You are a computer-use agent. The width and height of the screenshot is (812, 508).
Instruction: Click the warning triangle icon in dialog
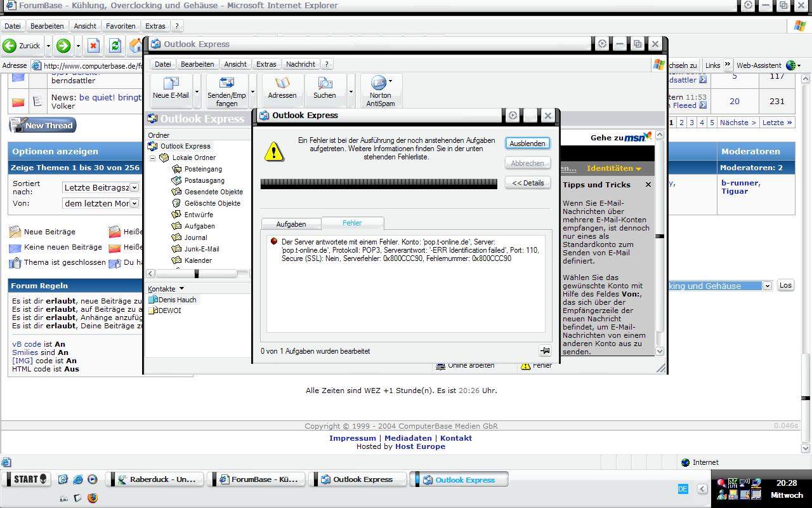click(274, 151)
